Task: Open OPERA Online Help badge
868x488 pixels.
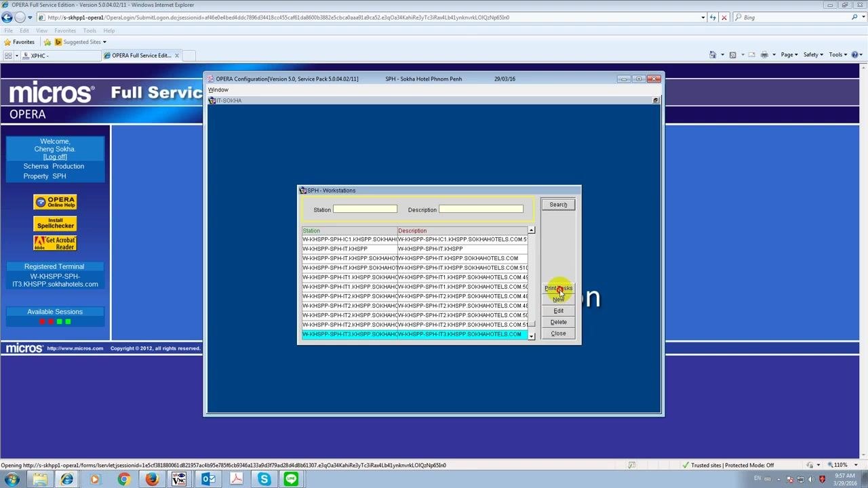Action: pyautogui.click(x=55, y=202)
